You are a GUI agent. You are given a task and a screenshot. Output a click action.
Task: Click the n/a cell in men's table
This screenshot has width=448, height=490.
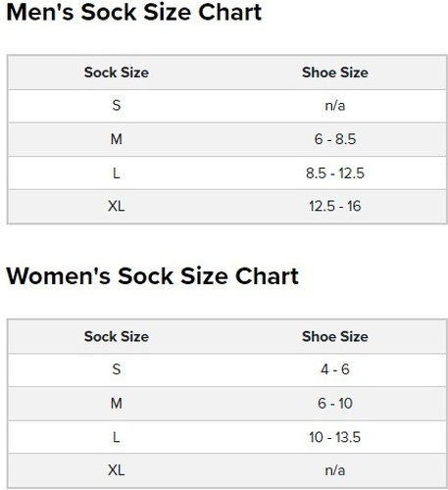coord(335,106)
